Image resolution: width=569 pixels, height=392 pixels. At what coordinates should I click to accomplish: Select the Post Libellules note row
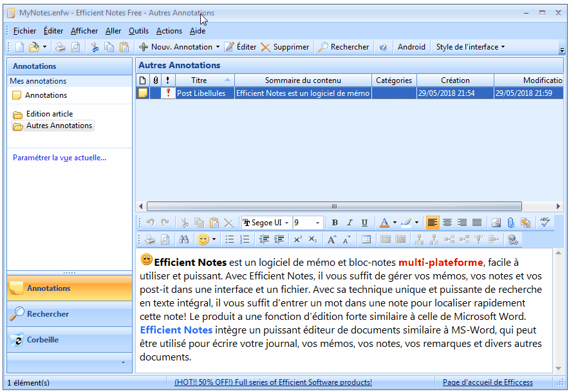pos(350,93)
